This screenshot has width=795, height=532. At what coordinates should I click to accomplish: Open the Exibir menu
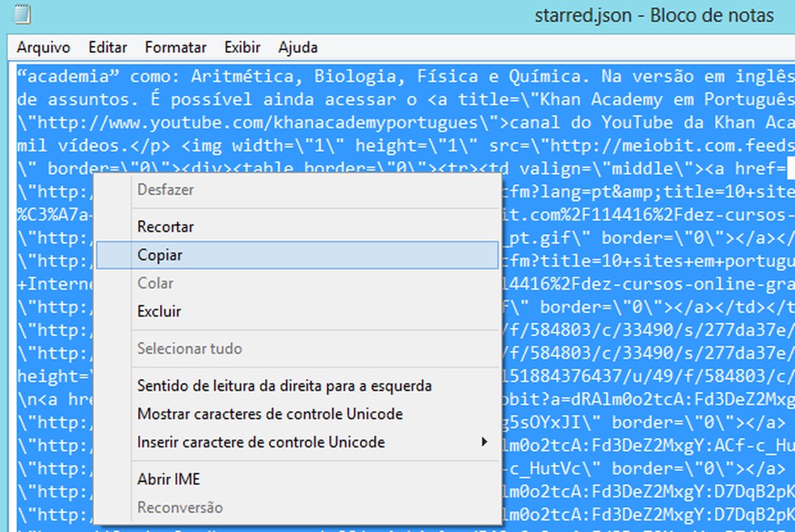click(x=242, y=47)
